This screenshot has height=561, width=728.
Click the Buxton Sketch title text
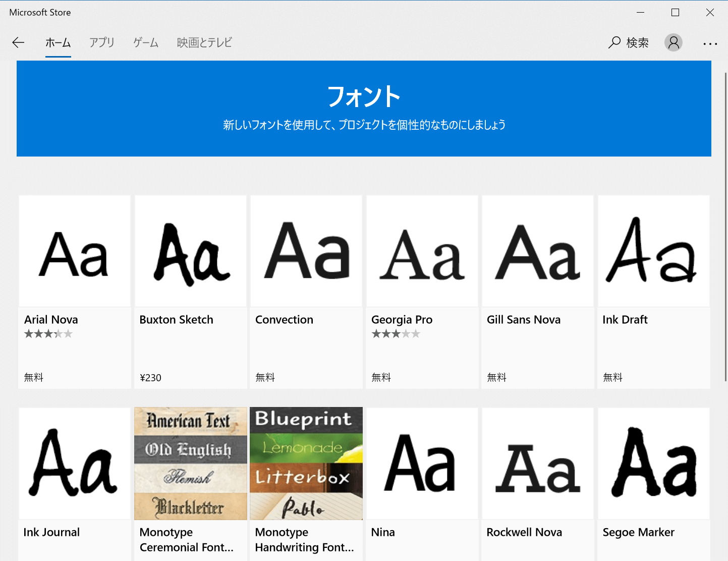click(x=177, y=320)
